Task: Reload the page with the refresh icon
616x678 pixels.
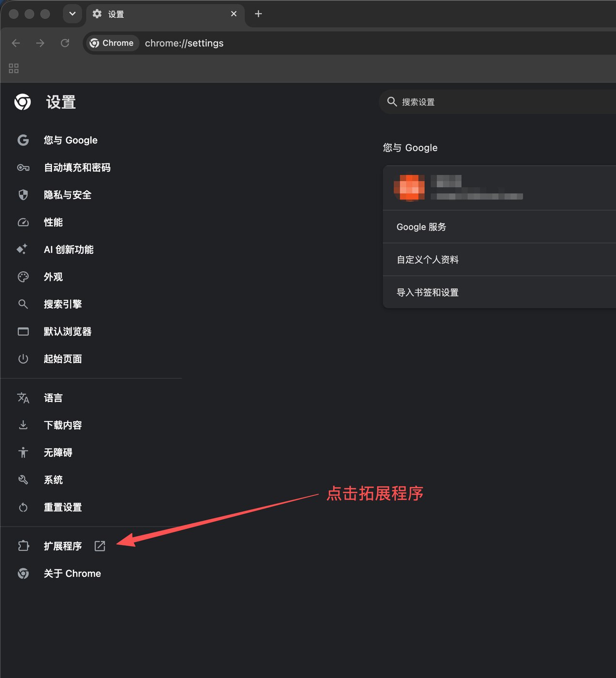Action: tap(65, 43)
